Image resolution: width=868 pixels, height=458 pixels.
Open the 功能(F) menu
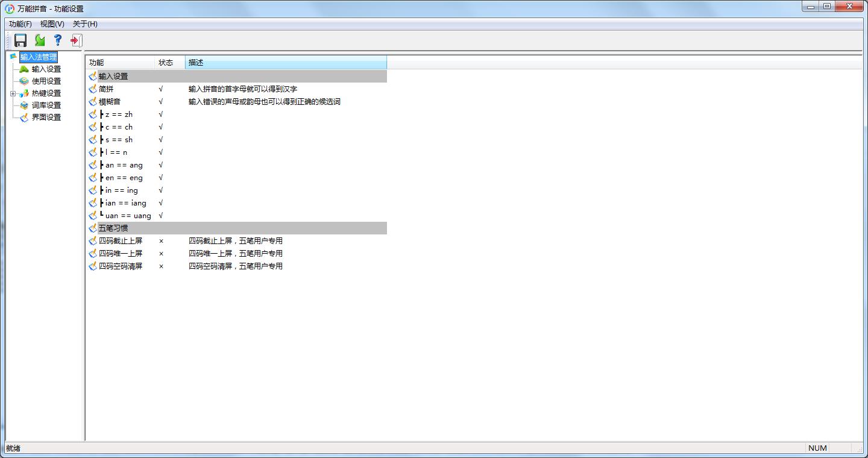tap(20, 24)
